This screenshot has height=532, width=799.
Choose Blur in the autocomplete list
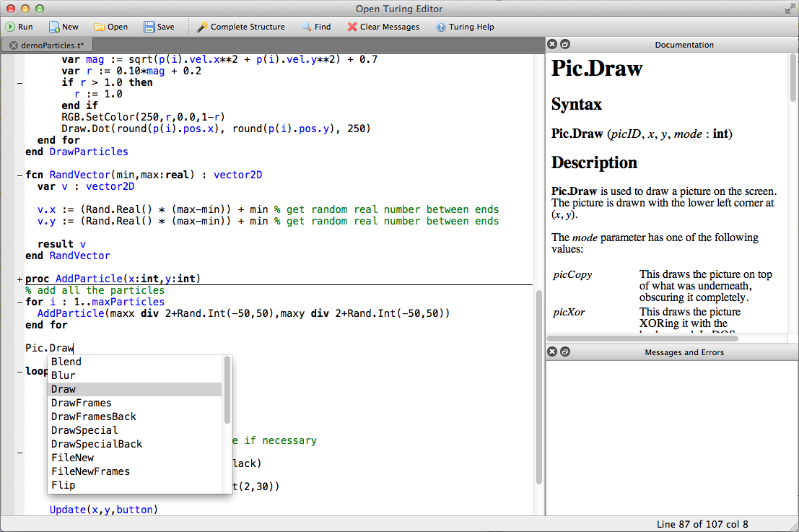[x=135, y=375]
